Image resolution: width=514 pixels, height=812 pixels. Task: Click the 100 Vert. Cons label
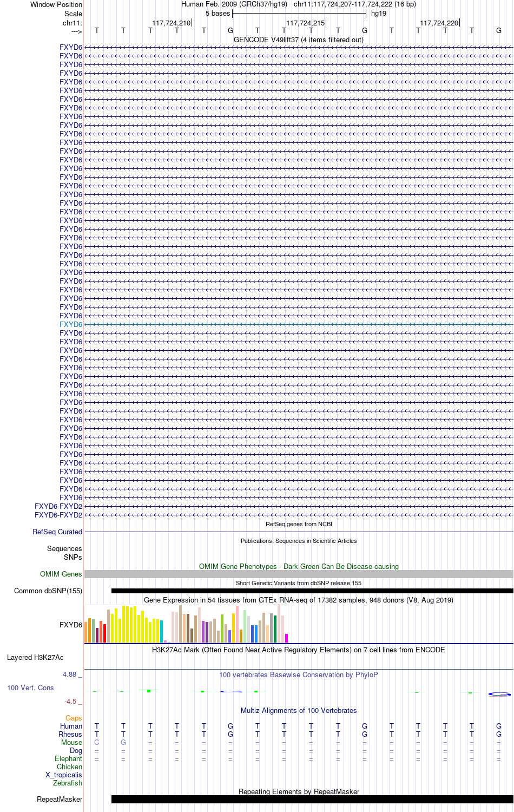click(30, 687)
